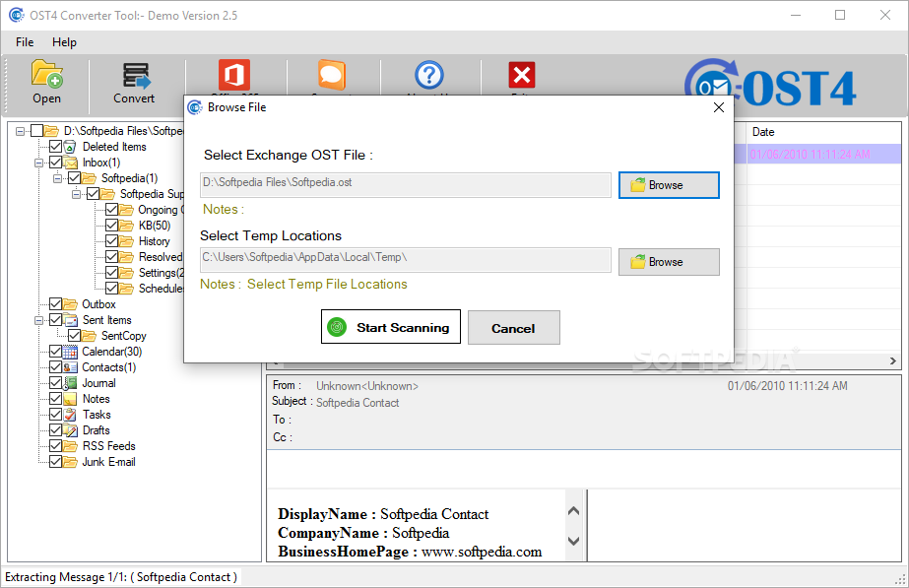
Task: Collapse the Sent Items tree node
Action: click(38, 320)
